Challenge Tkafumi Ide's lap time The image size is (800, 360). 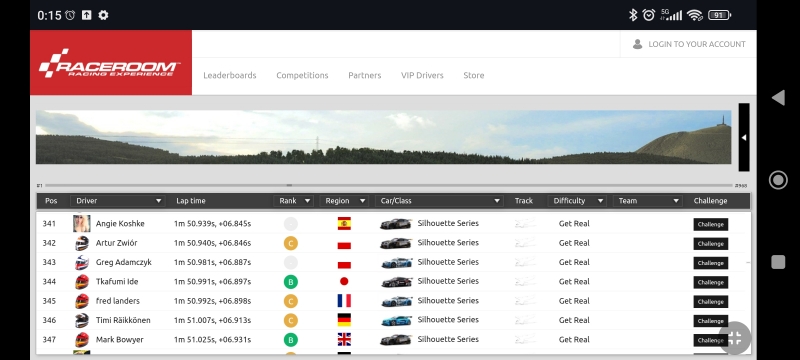(x=711, y=282)
